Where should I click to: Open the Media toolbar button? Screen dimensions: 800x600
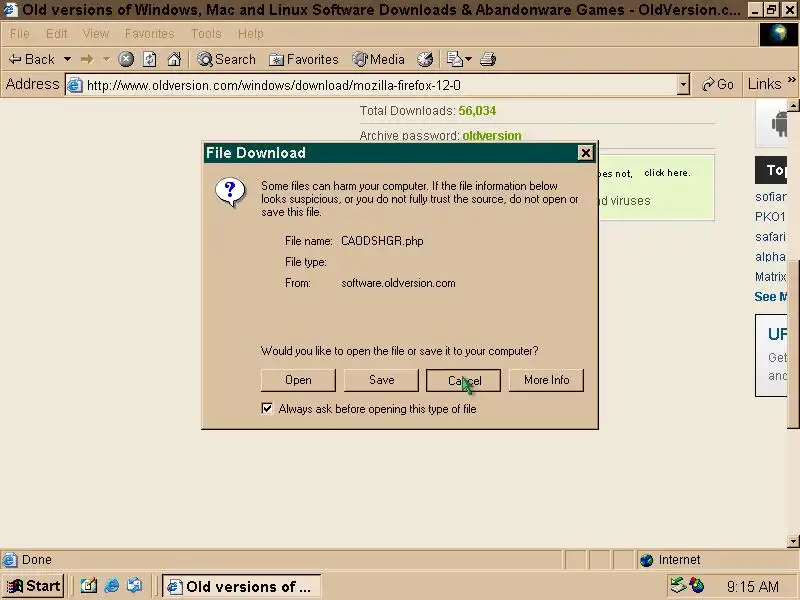click(379, 59)
